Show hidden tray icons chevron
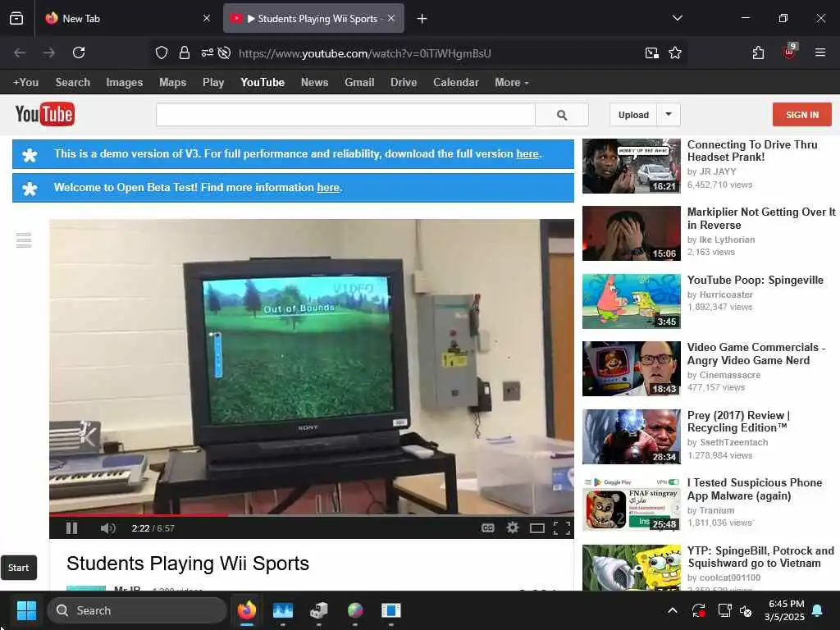Viewport: 840px width, 630px height. click(673, 610)
